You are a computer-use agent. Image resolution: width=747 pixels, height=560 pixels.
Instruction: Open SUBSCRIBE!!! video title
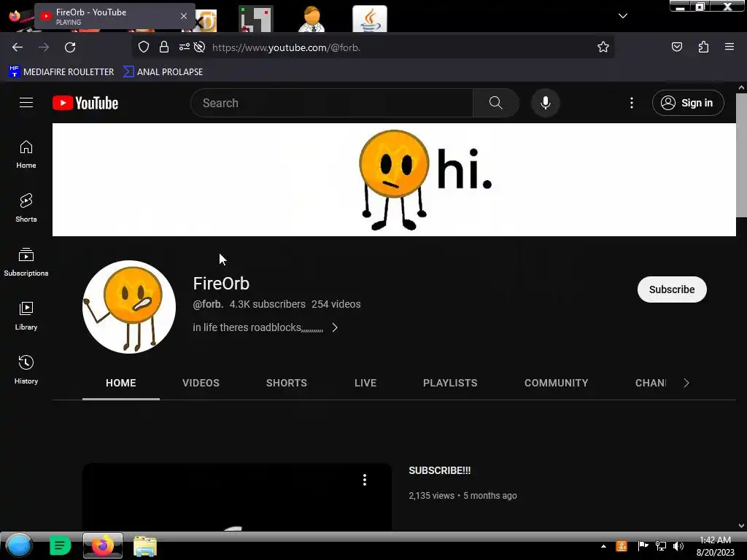[x=440, y=470]
